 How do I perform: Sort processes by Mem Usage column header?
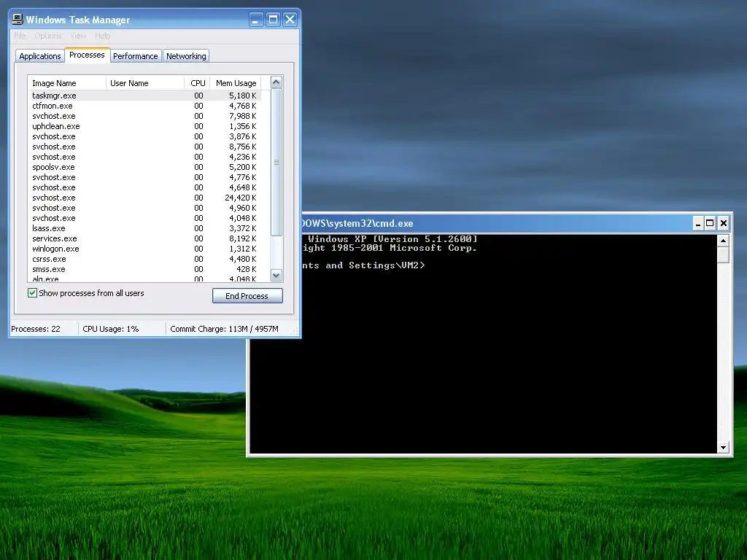(x=236, y=83)
